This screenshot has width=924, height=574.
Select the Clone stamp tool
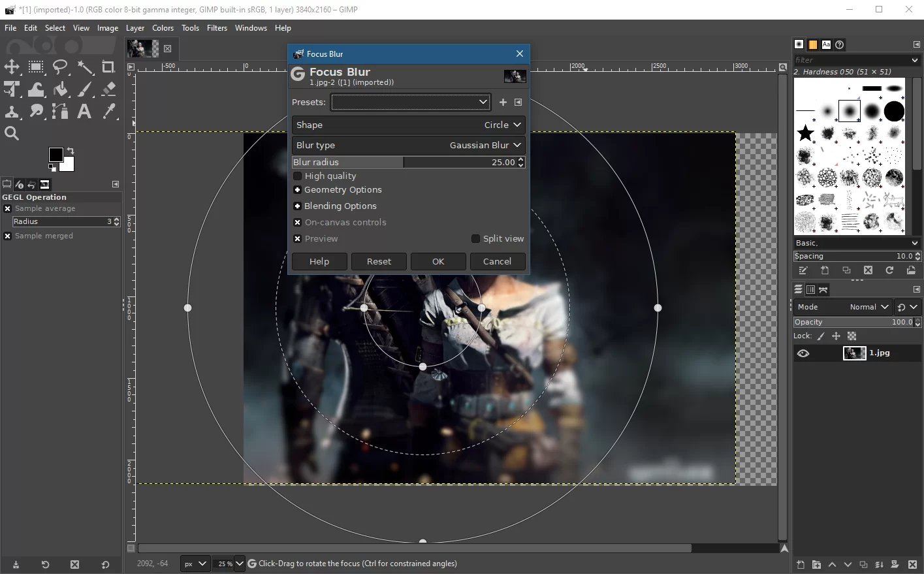click(x=12, y=112)
